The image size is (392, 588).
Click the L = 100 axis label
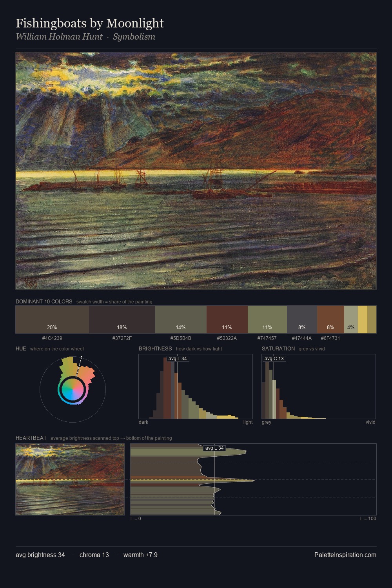pyautogui.click(x=368, y=519)
